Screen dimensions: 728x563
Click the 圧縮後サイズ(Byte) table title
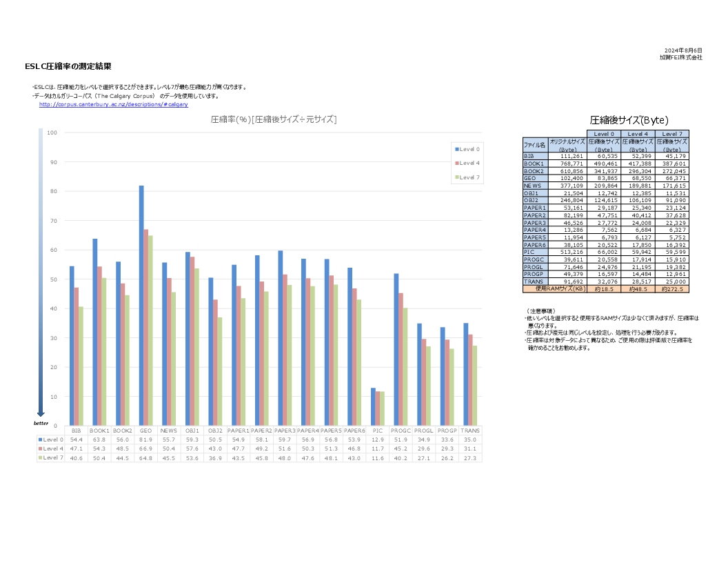629,119
